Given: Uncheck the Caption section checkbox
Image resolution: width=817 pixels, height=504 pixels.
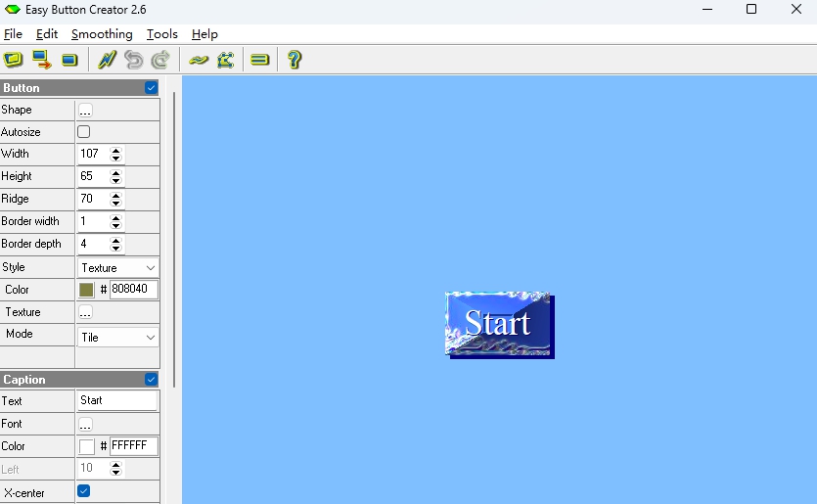Looking at the screenshot, I should [151, 380].
